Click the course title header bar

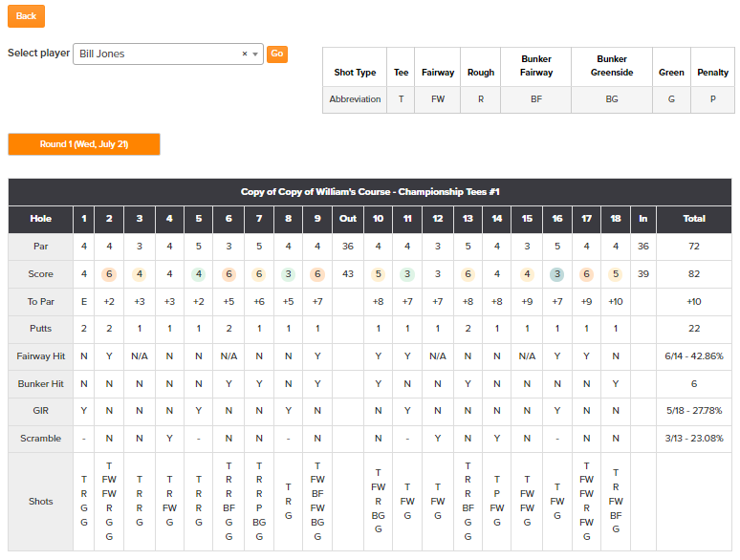(x=370, y=192)
